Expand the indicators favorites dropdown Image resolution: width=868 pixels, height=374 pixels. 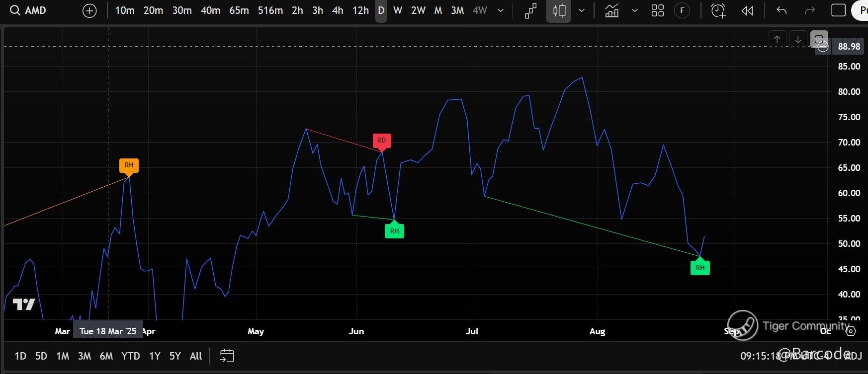(634, 10)
